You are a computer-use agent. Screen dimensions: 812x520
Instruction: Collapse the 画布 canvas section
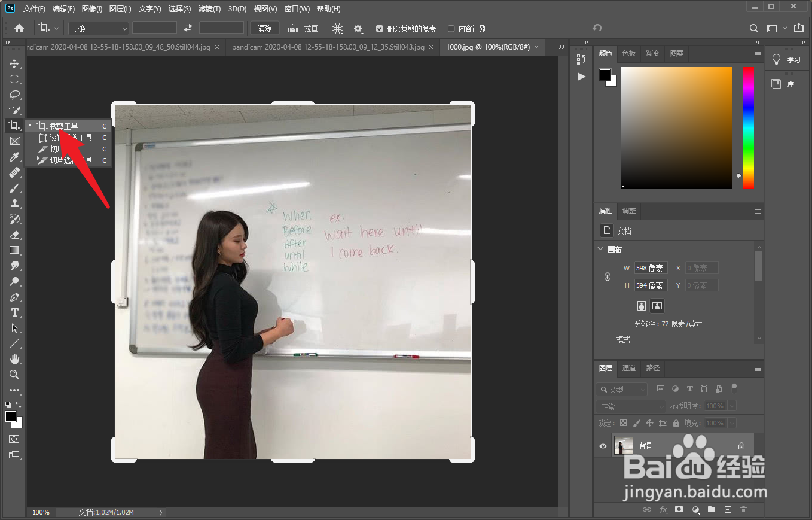coord(601,250)
